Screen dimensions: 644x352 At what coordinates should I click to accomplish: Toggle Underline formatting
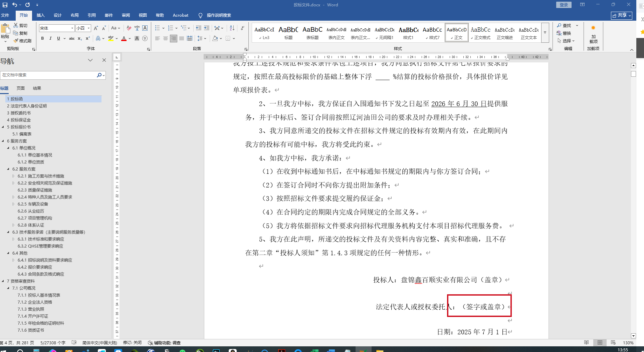(58, 39)
